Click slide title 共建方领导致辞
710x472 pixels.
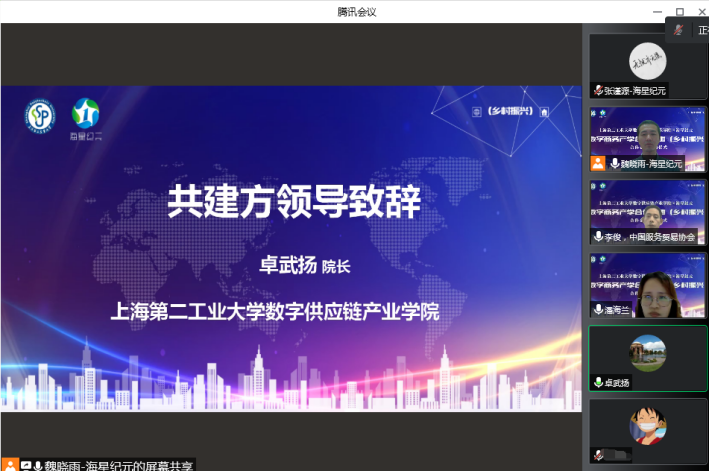pos(294,201)
